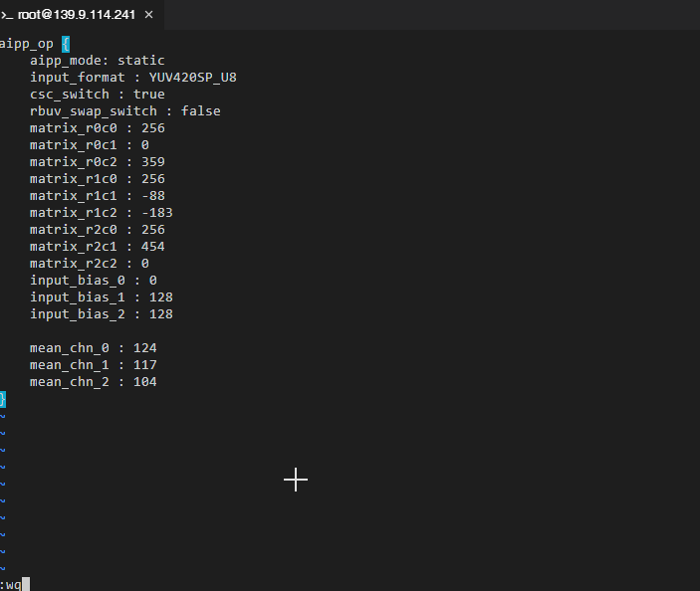Click the csc_switch true value

pyautogui.click(x=148, y=95)
